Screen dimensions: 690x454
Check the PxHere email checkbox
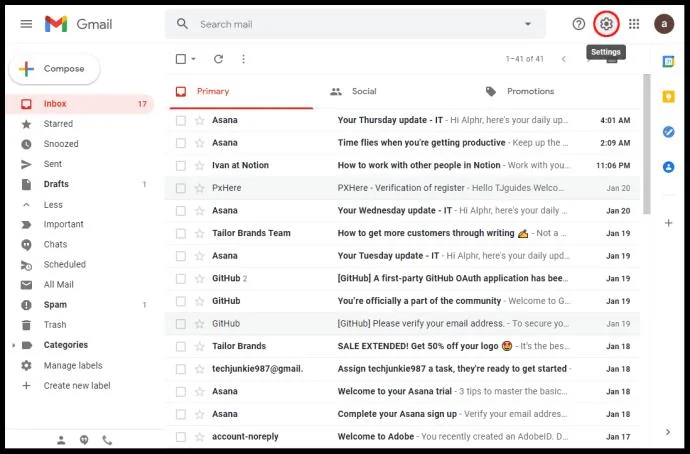[180, 188]
